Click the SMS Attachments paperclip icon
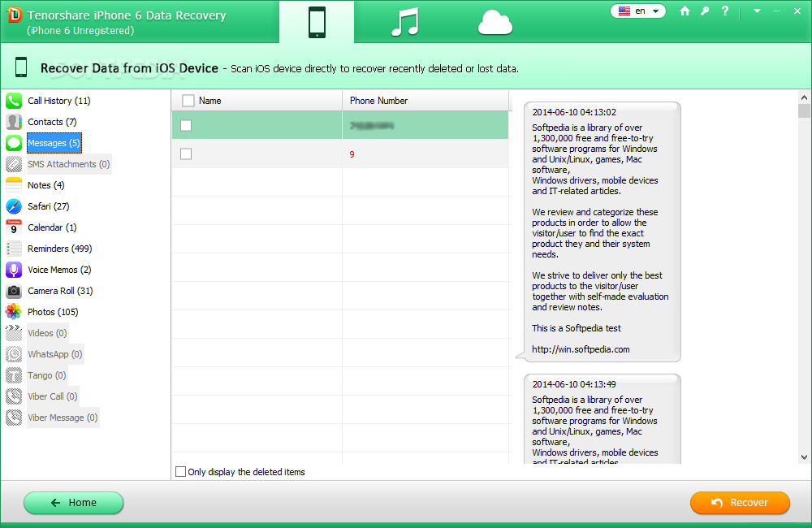 click(14, 164)
